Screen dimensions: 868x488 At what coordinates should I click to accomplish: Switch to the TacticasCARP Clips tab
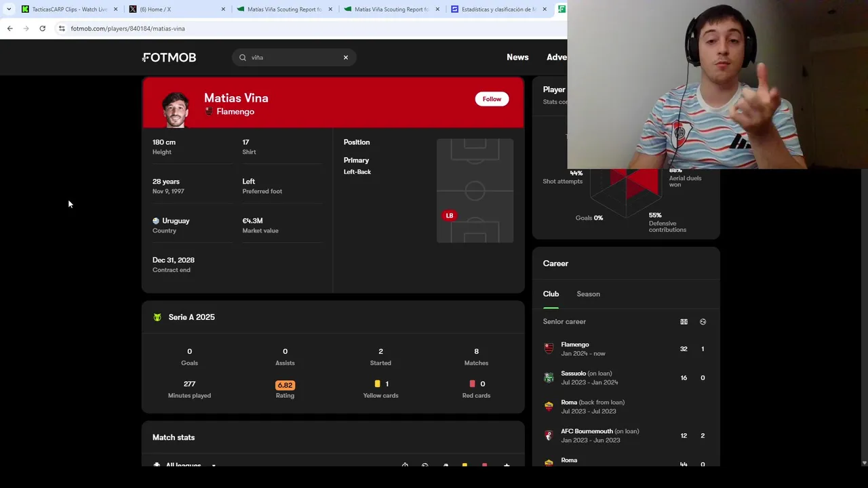(x=69, y=9)
